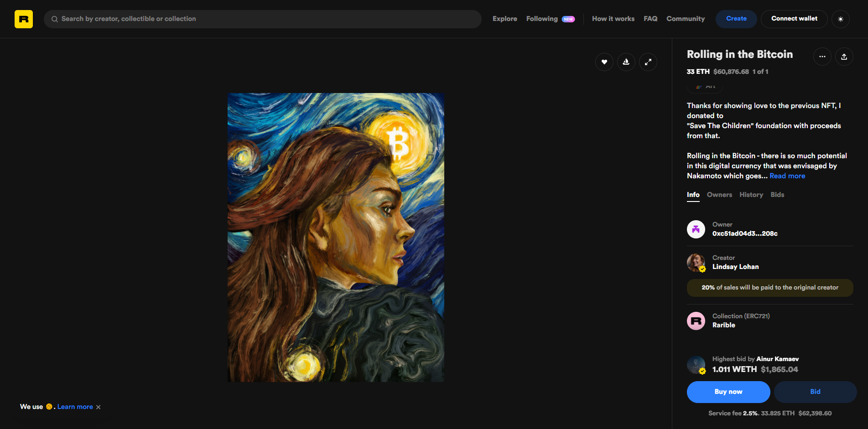Click the Buy now button
The image size is (868, 429).
[728, 392]
